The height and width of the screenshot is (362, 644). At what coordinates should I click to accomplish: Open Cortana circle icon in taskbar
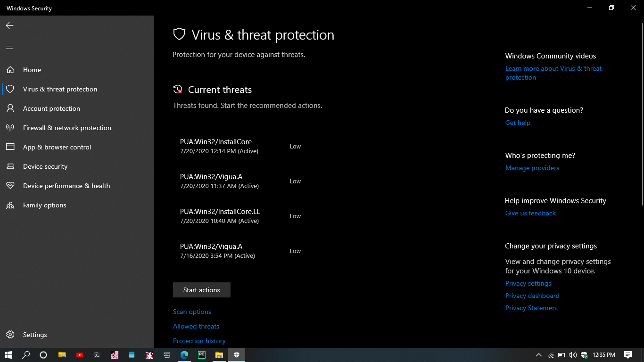click(43, 355)
